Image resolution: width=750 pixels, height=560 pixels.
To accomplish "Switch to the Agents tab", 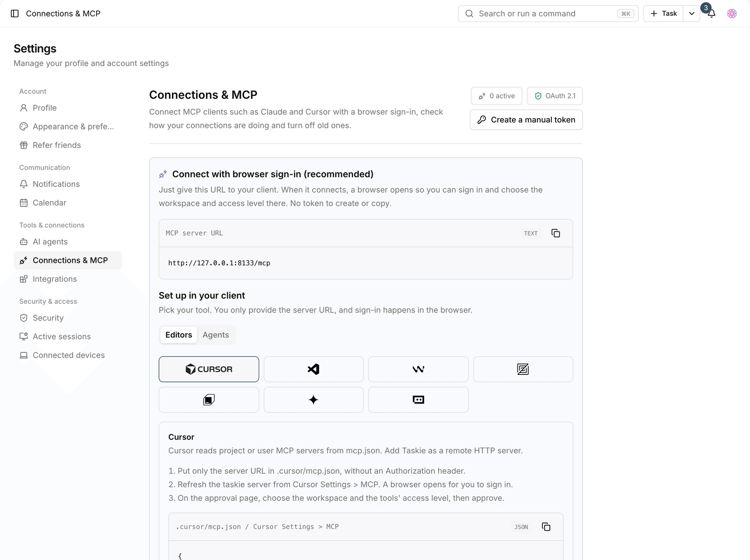I will (x=216, y=335).
